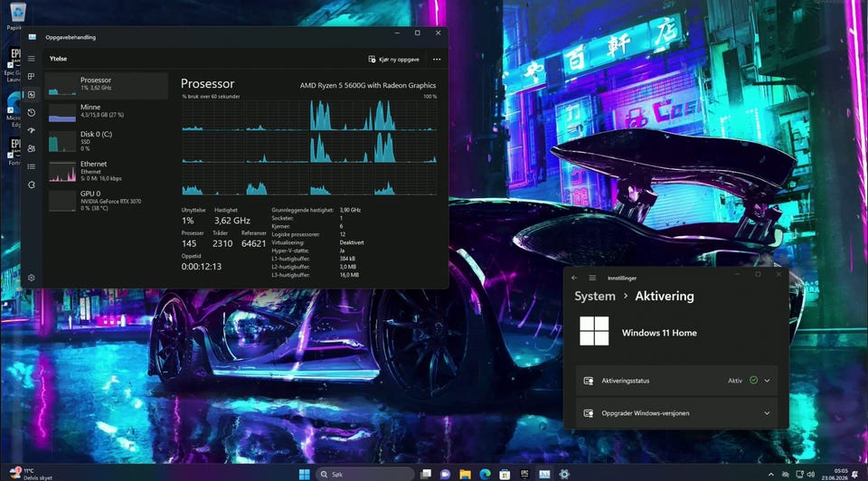Click the three-dots more options in Task Manager
Image resolution: width=868 pixels, height=481 pixels.
click(x=437, y=60)
